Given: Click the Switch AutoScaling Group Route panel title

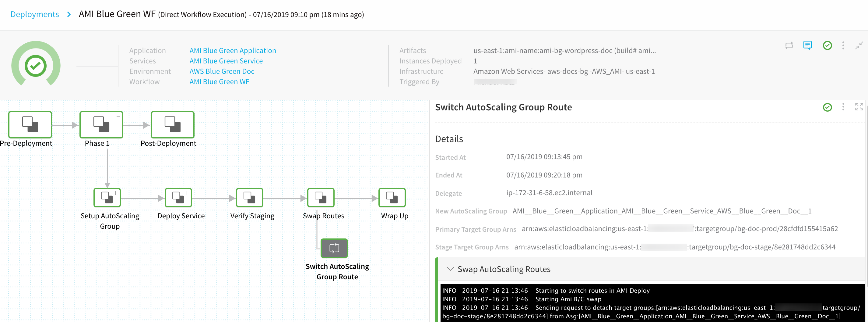Looking at the screenshot, I should click(x=503, y=107).
